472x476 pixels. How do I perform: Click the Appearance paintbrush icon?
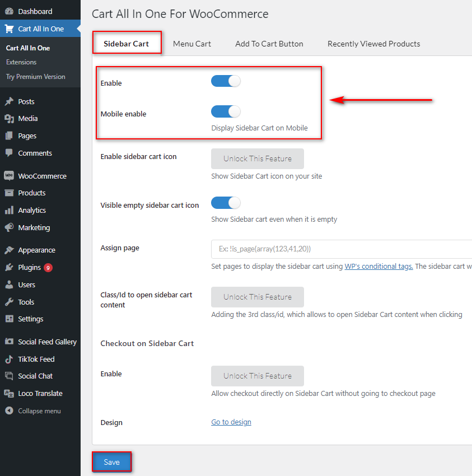point(9,250)
